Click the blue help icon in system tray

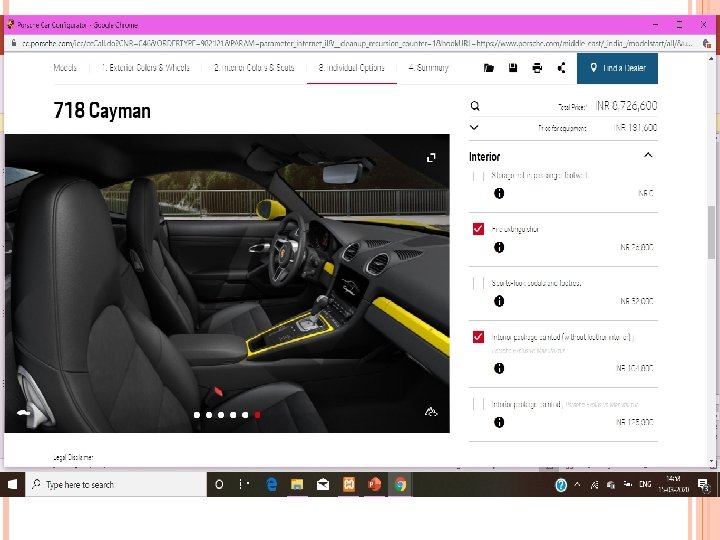561,485
